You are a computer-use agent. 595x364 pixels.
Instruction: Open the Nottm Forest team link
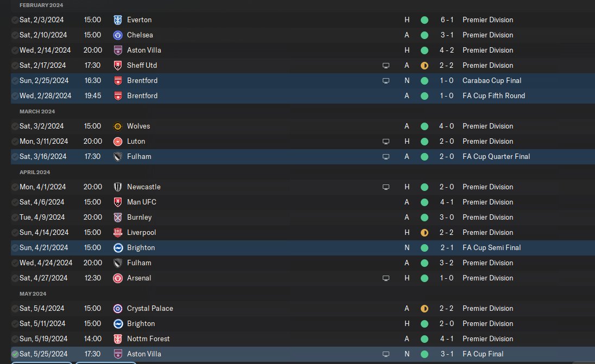coord(148,339)
